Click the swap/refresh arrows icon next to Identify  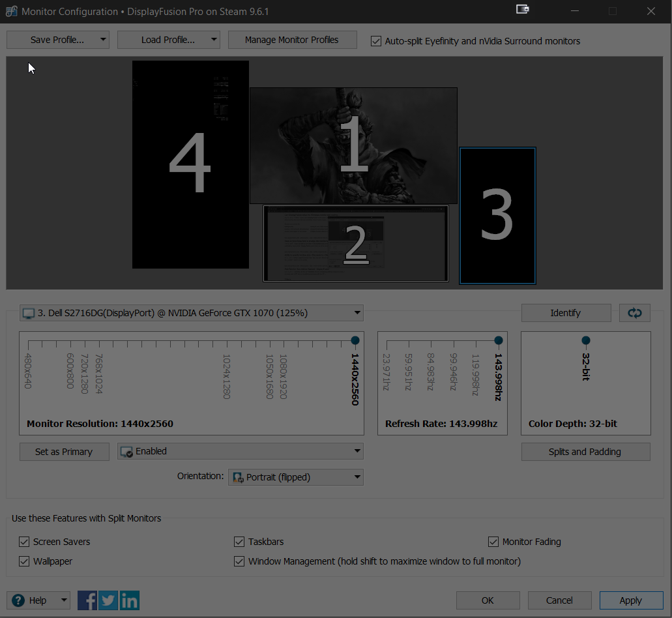pos(634,313)
